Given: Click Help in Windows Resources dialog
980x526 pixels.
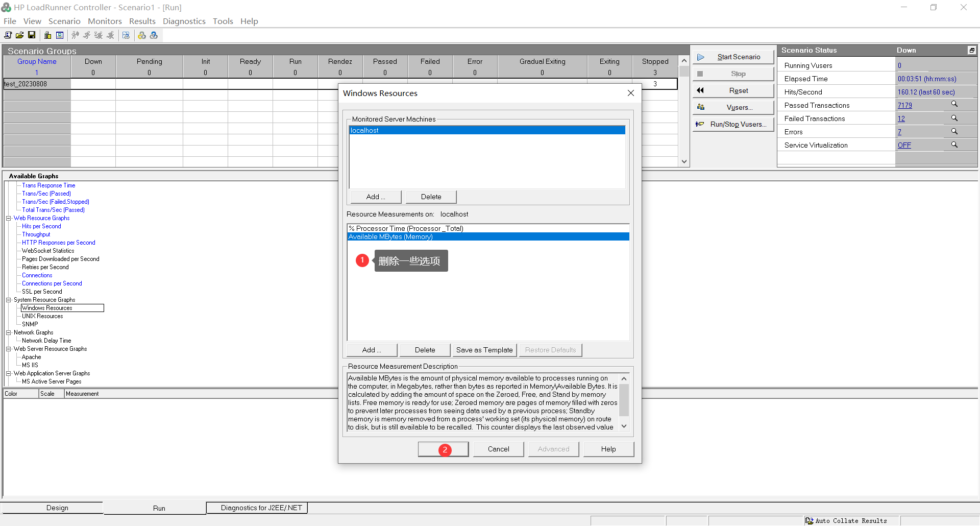Looking at the screenshot, I should click(608, 449).
